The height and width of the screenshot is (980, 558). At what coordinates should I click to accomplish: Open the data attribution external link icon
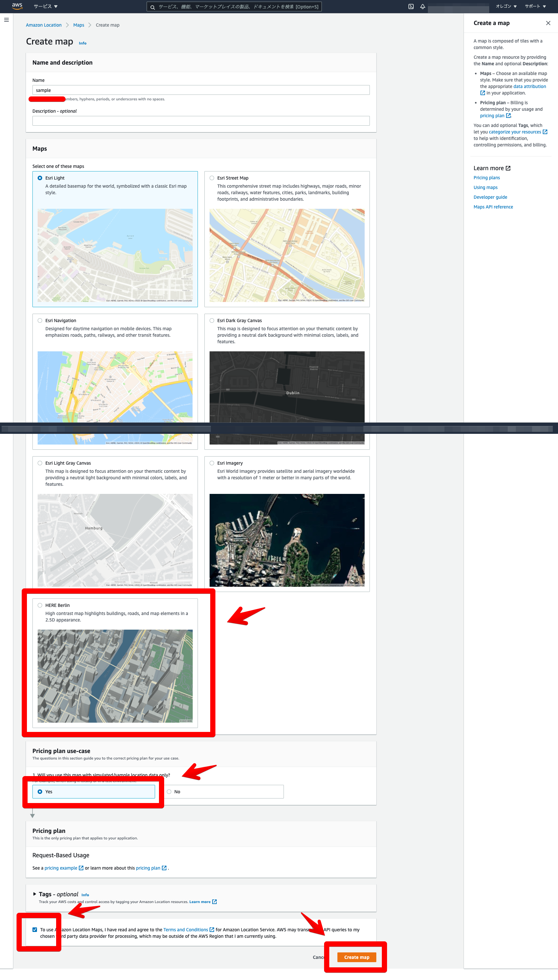point(482,93)
